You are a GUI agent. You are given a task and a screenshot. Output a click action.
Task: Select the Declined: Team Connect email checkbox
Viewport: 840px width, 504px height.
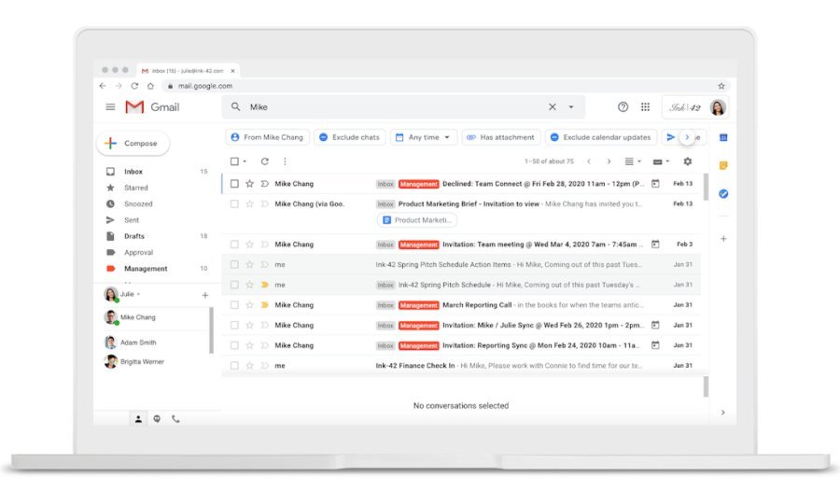[234, 184]
